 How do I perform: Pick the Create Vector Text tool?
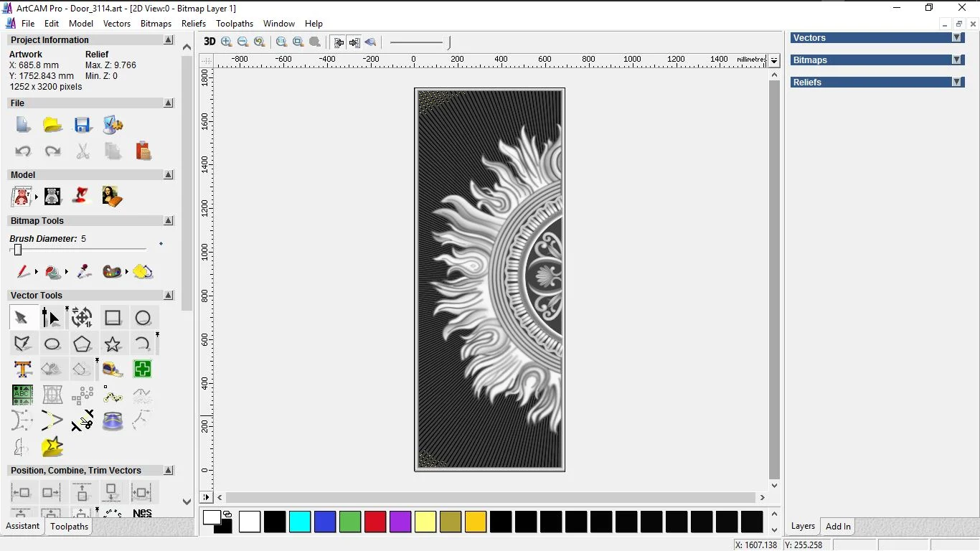click(22, 369)
